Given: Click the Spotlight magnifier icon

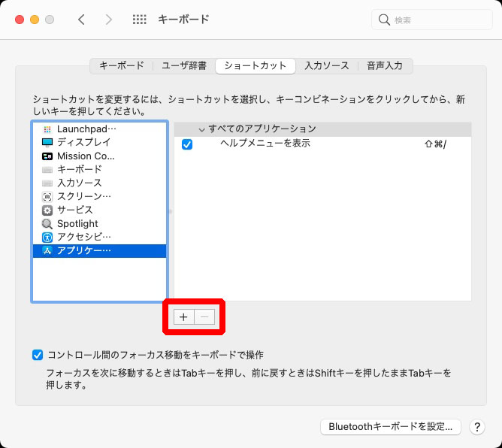Looking at the screenshot, I should tap(47, 224).
